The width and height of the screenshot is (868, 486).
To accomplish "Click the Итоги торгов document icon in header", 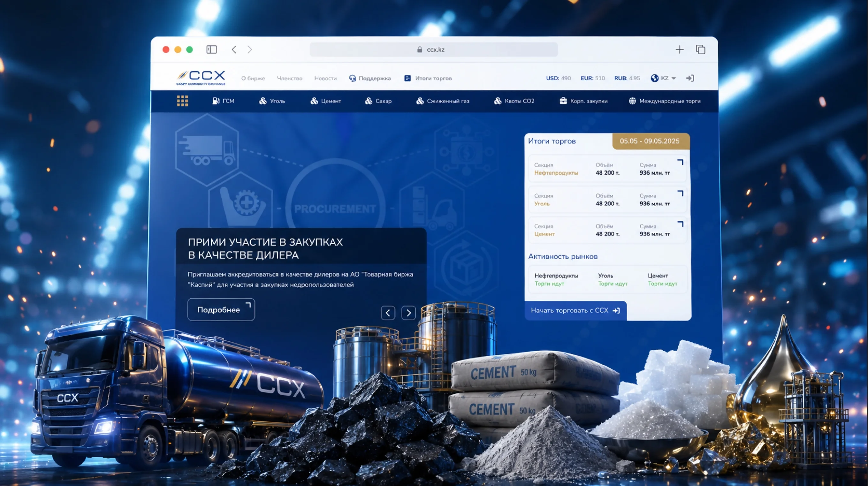I will pyautogui.click(x=407, y=78).
